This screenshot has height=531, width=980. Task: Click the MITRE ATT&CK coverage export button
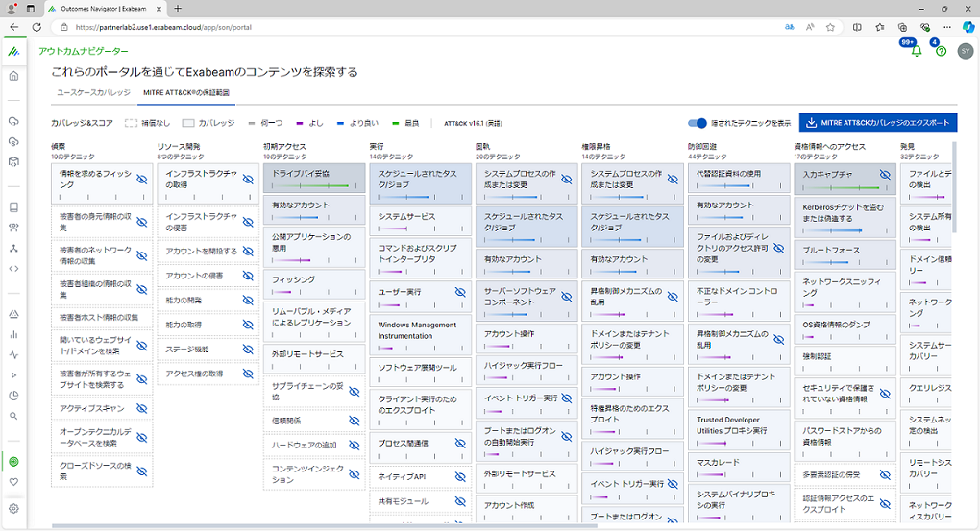pyautogui.click(x=878, y=123)
